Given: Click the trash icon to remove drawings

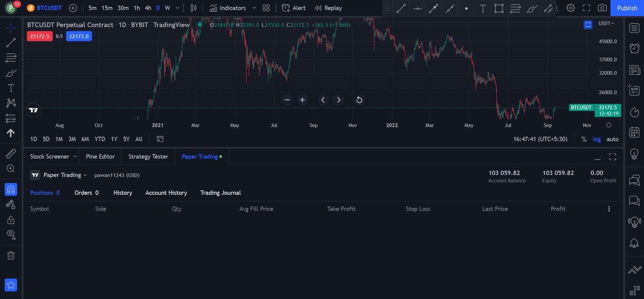Looking at the screenshot, I should pos(11,256).
